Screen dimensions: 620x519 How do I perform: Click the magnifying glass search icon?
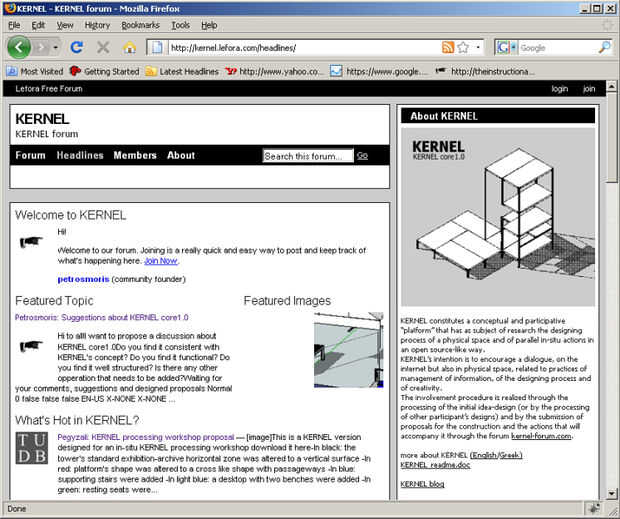pyautogui.click(x=604, y=48)
